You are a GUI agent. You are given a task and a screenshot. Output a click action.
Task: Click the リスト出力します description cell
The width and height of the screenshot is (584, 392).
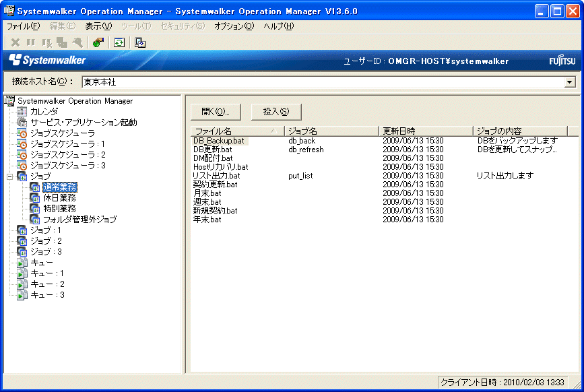(x=505, y=176)
